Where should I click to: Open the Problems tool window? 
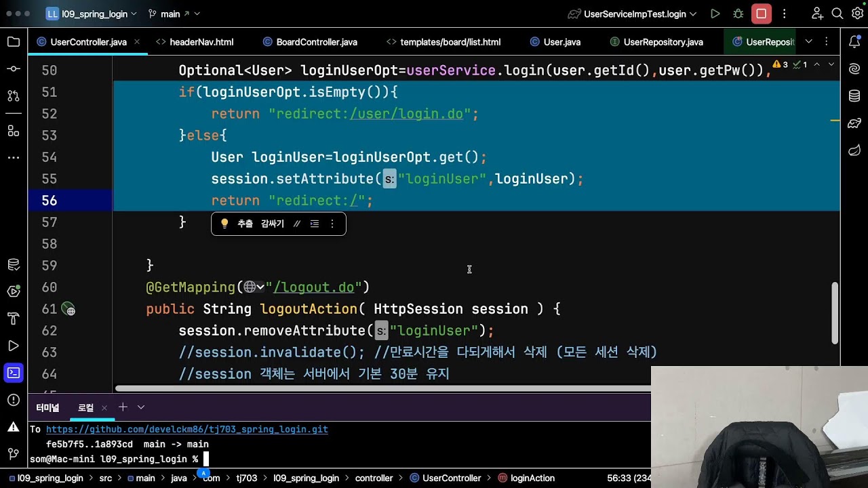[x=14, y=400]
